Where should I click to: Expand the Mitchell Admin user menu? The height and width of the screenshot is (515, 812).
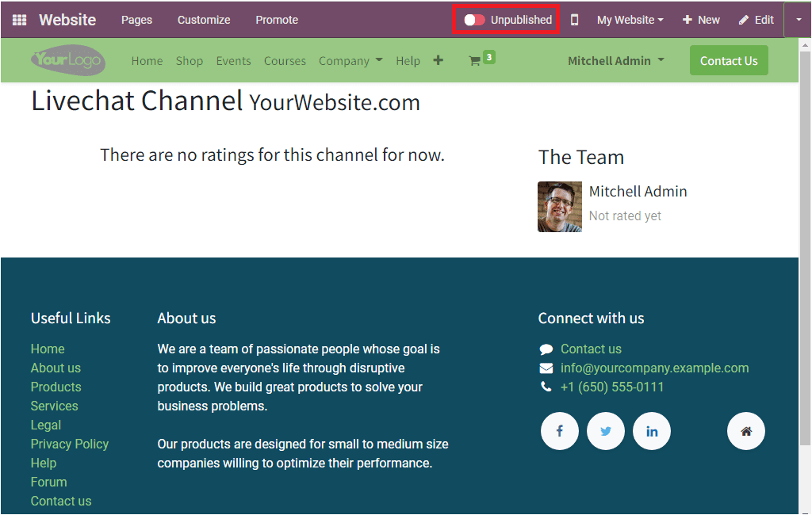(x=615, y=61)
